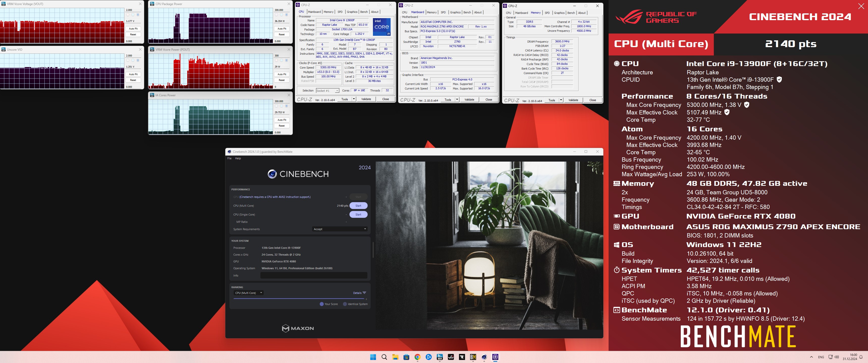
Task: Click Reset in VRM Vcore Voltage graph
Action: coord(133,34)
